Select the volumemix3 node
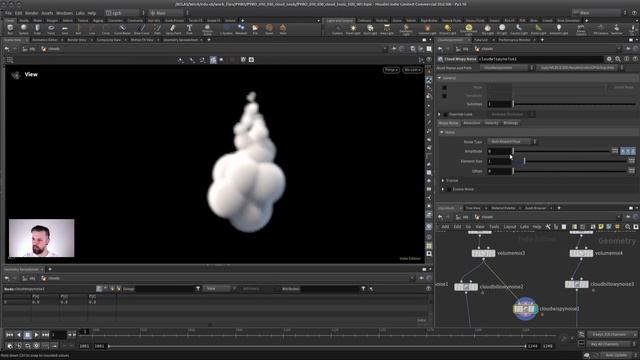The image size is (640, 360). 483,253
